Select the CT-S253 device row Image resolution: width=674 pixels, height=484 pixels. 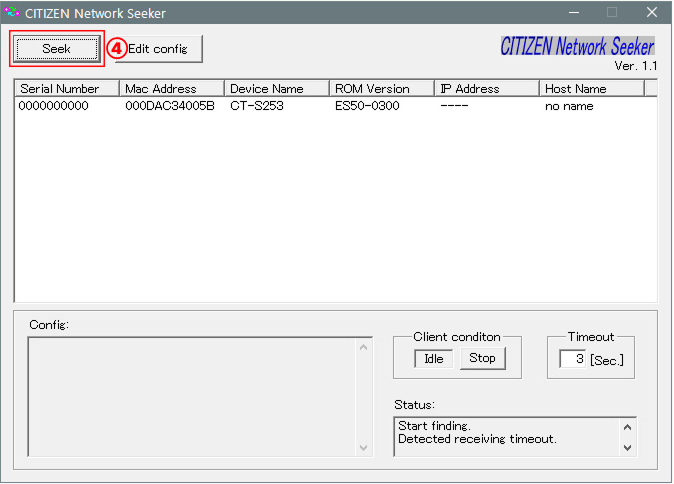pyautogui.click(x=256, y=106)
